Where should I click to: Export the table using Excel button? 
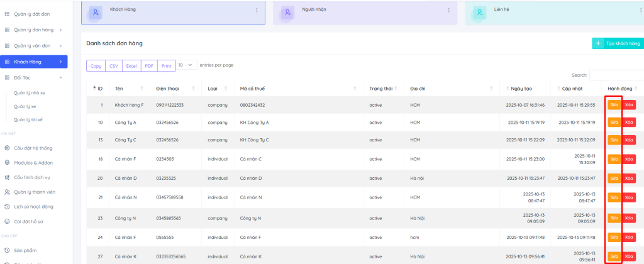tap(131, 65)
